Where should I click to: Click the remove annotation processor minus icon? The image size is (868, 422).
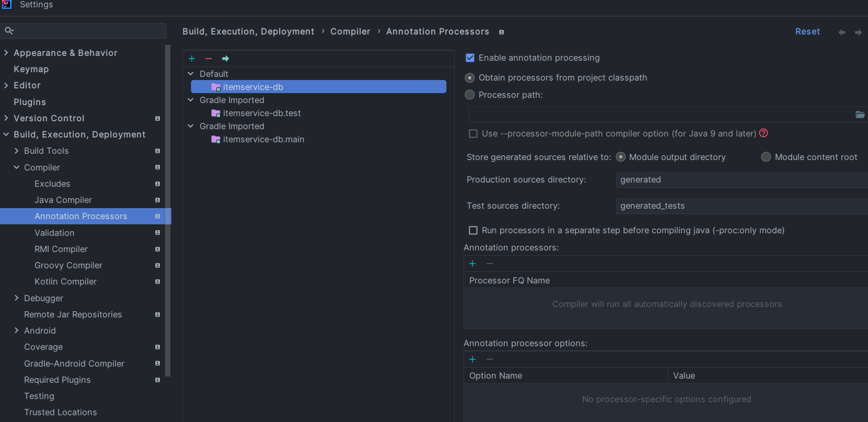pyautogui.click(x=490, y=264)
